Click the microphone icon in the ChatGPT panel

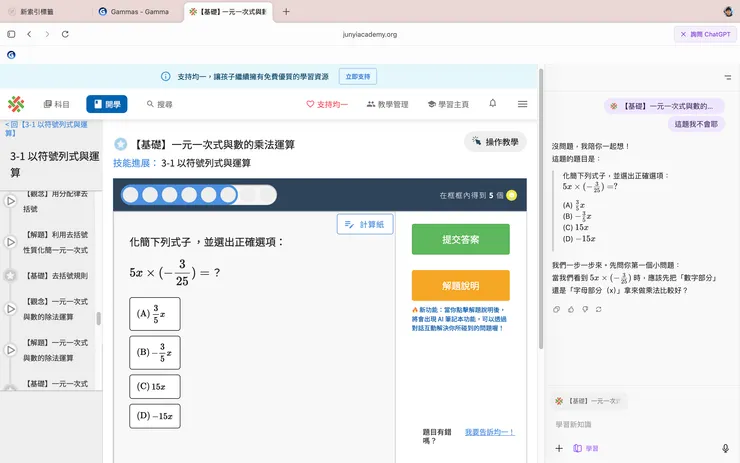(725, 448)
